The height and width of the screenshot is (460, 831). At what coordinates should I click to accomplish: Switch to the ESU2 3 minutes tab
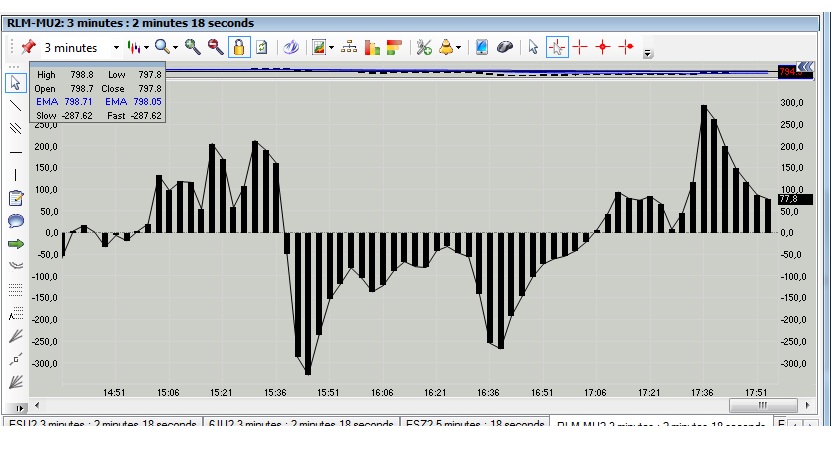[103, 423]
